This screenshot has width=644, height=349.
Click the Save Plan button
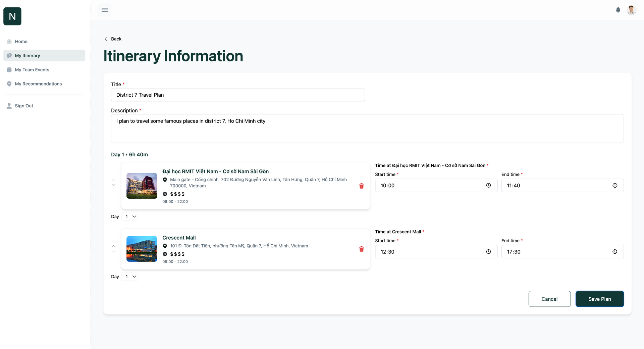(599, 299)
